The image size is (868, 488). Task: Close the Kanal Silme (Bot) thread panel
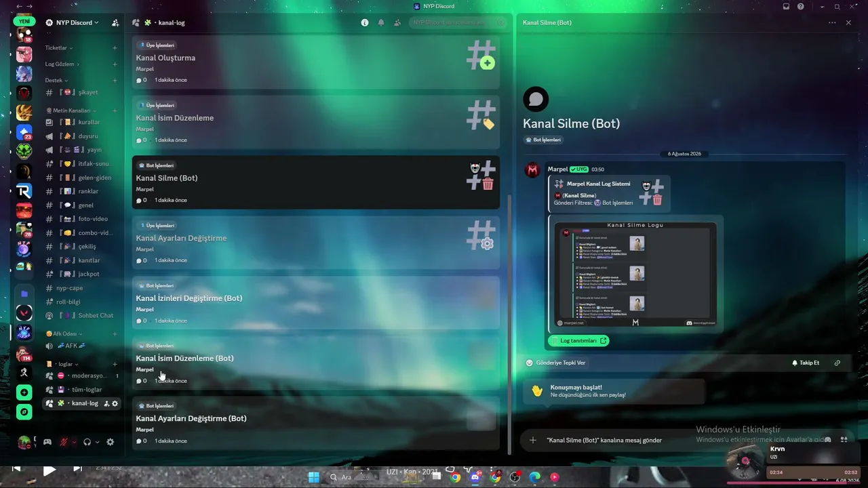pos(848,22)
